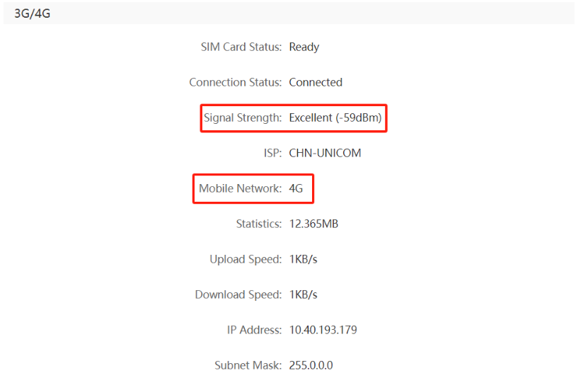
Task: Select the Ready status value
Action: click(304, 47)
